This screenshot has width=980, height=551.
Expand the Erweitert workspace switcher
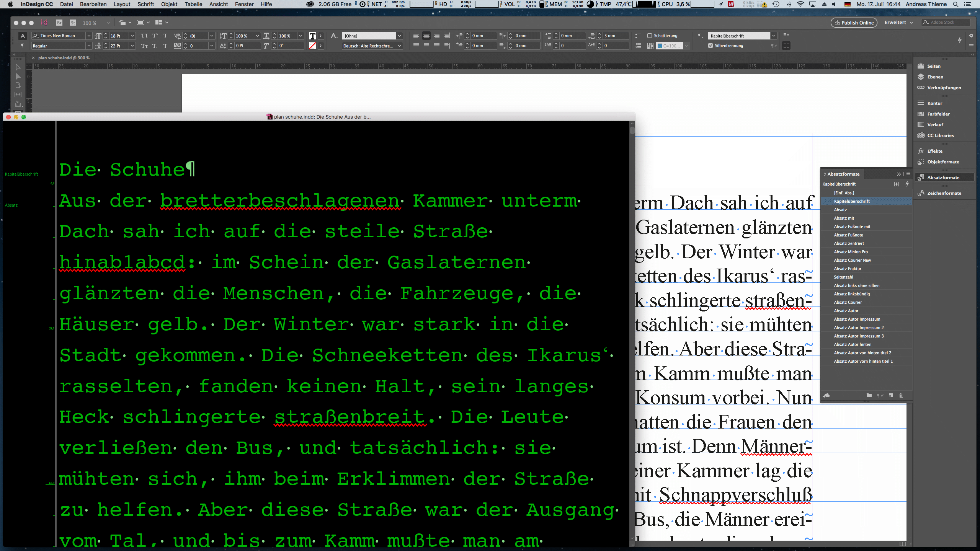pos(898,23)
